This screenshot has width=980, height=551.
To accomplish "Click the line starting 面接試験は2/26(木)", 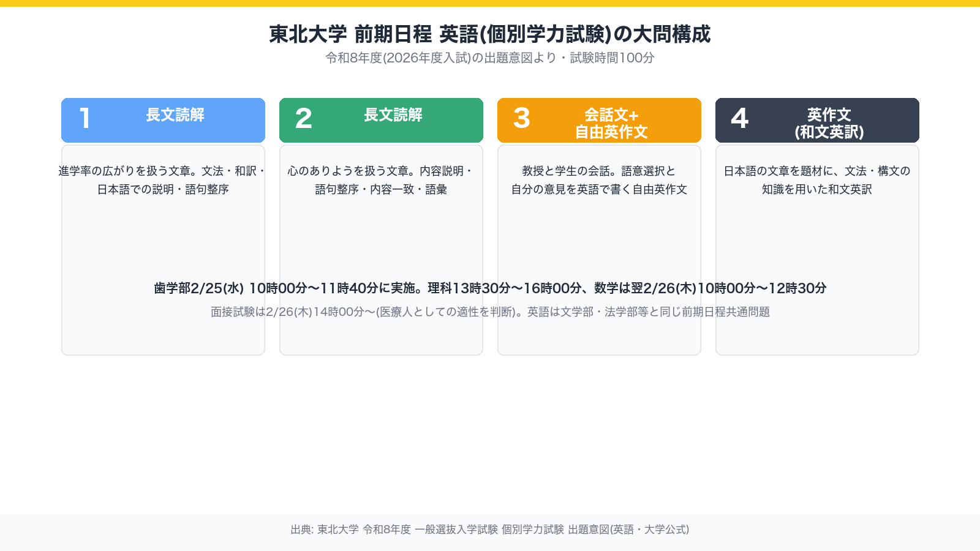I will pos(490,312).
